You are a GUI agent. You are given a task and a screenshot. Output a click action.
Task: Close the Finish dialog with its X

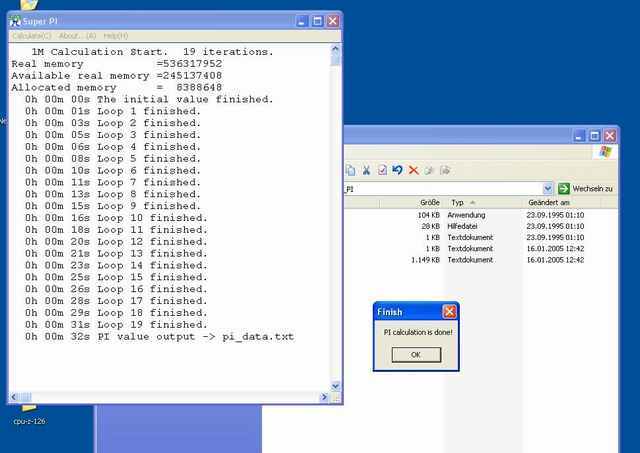pos(449,312)
